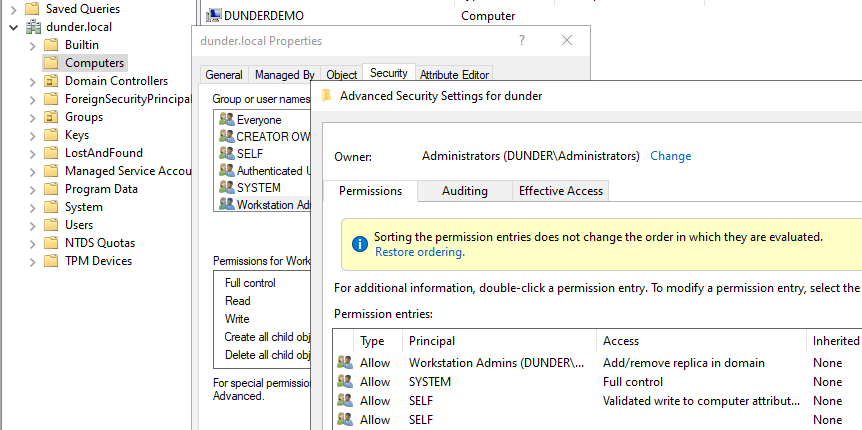Image resolution: width=862 pixels, height=430 pixels.
Task: Select the Security tab
Action: pyautogui.click(x=389, y=73)
